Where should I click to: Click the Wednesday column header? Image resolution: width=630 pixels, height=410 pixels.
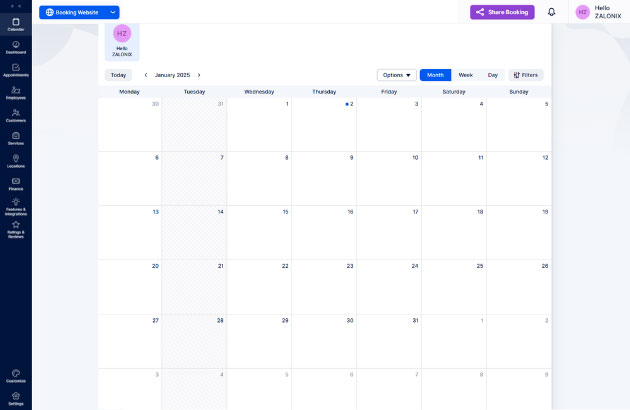click(x=259, y=92)
